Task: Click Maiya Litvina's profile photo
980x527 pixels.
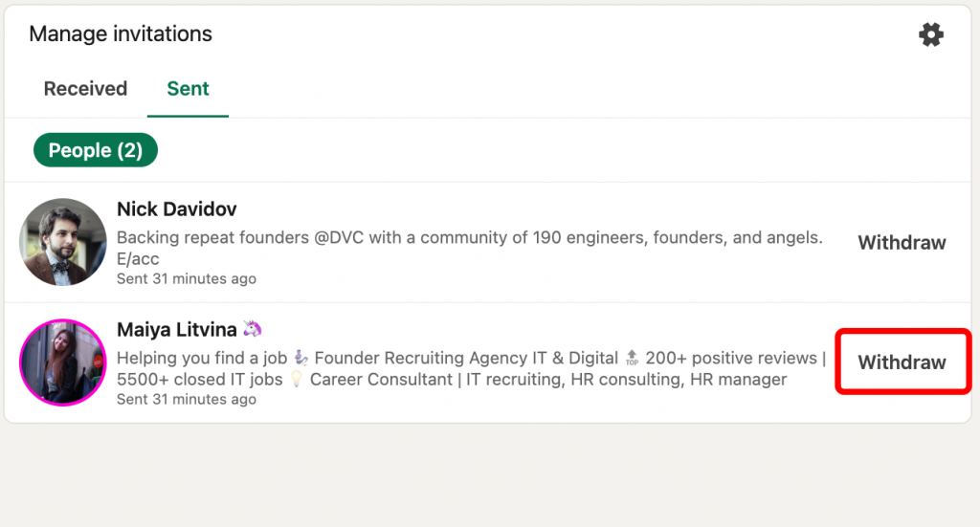Action: [62, 362]
